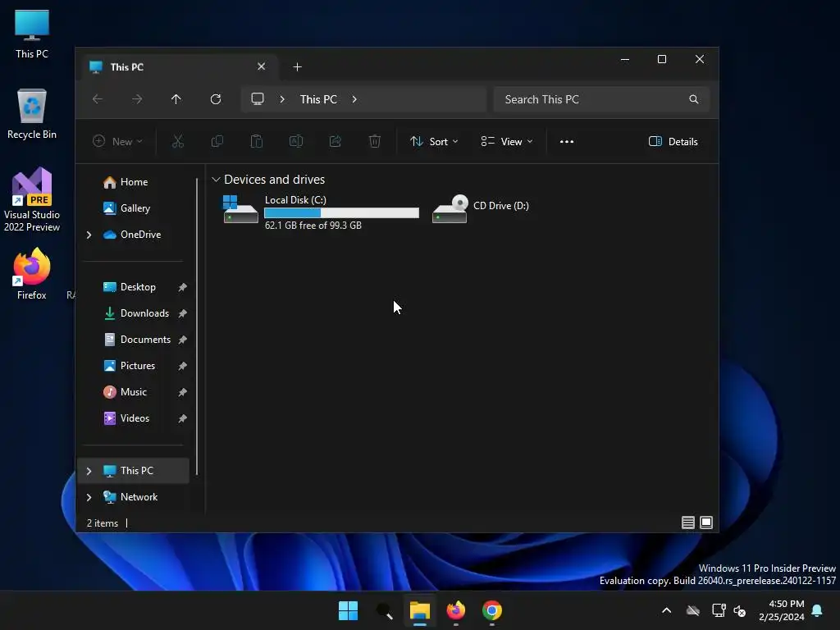
Task: Close the This PC tab
Action: point(262,66)
